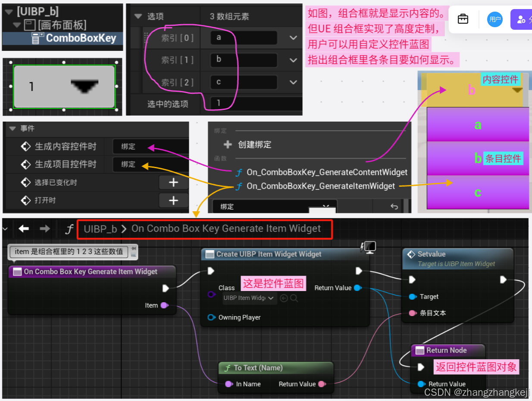Click the 条目文本 pin on Setvalue node
Image resolution: width=532 pixels, height=401 pixels.
point(413,313)
